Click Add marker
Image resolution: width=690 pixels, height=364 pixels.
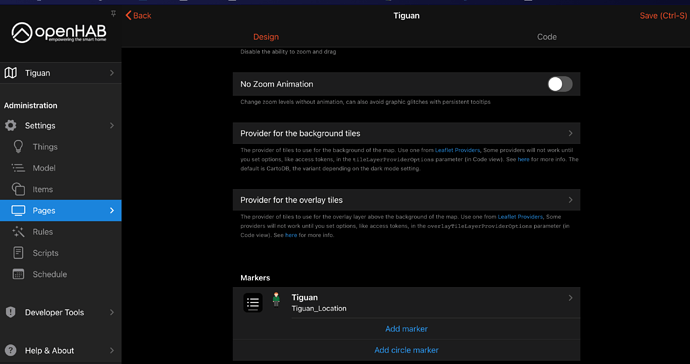coord(406,329)
